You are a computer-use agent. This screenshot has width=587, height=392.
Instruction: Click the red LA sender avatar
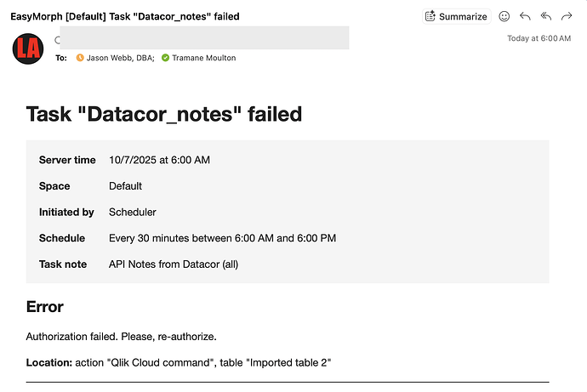pyautogui.click(x=28, y=47)
